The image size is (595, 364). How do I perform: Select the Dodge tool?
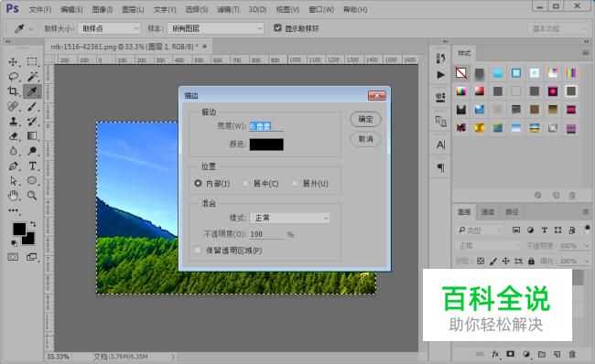click(32, 151)
